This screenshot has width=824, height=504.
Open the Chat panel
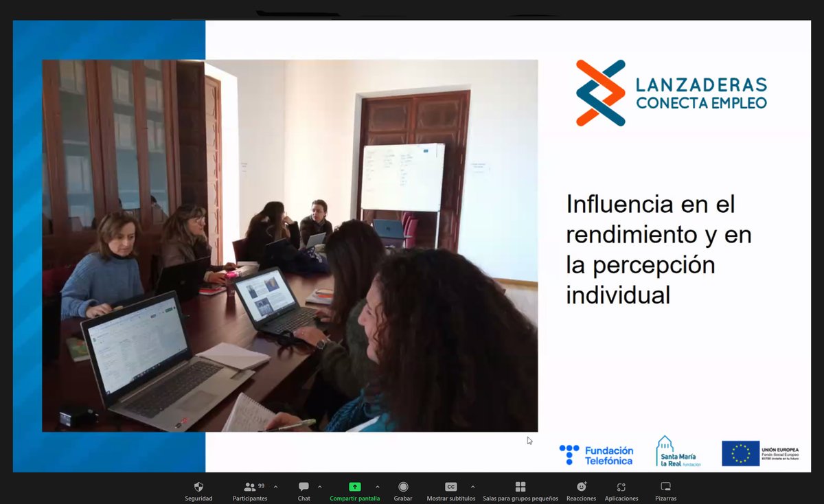tap(304, 490)
